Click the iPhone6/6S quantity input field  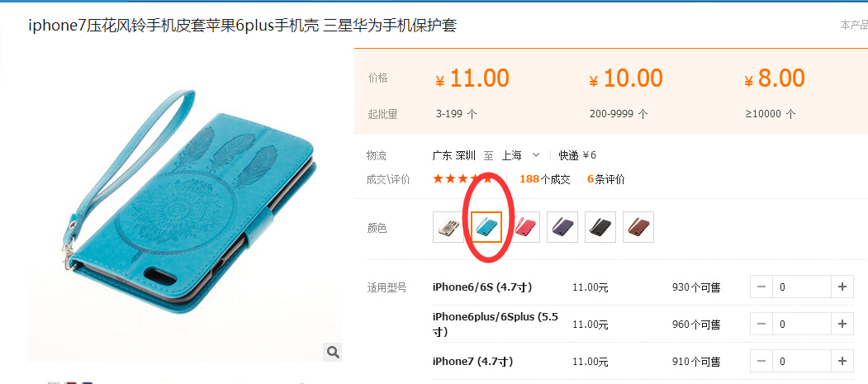click(x=802, y=287)
